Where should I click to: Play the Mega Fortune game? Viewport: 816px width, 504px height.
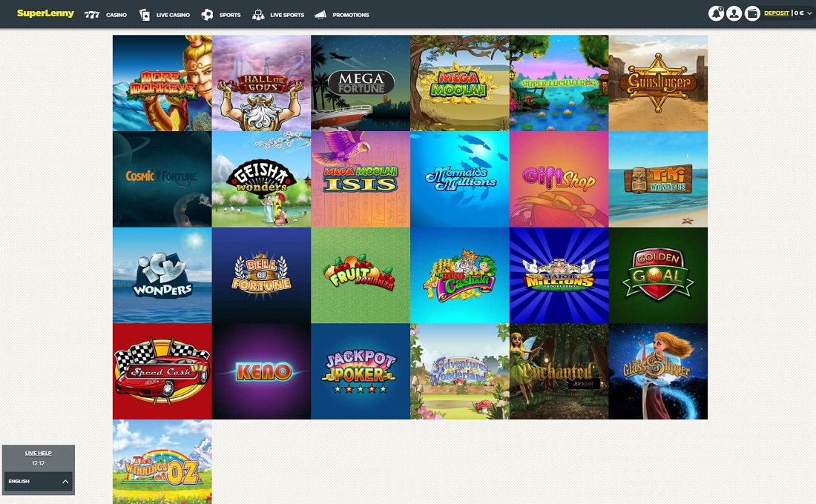coord(361,83)
